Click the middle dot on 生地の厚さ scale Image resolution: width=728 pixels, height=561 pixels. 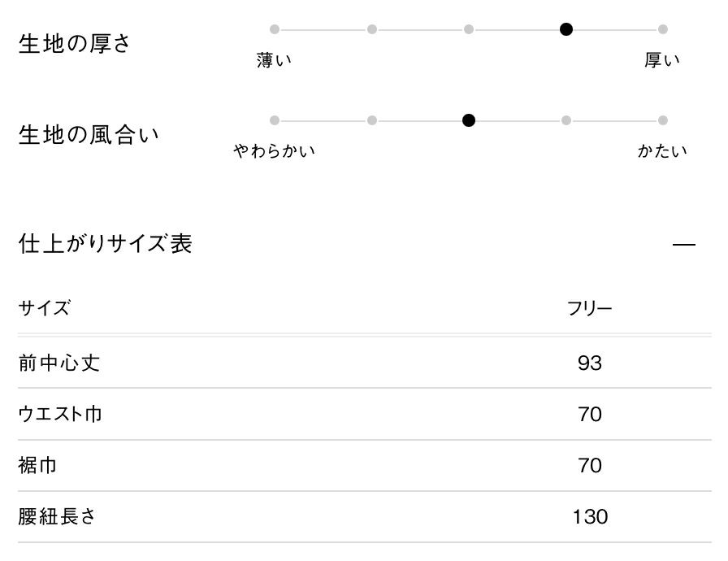[x=469, y=29]
